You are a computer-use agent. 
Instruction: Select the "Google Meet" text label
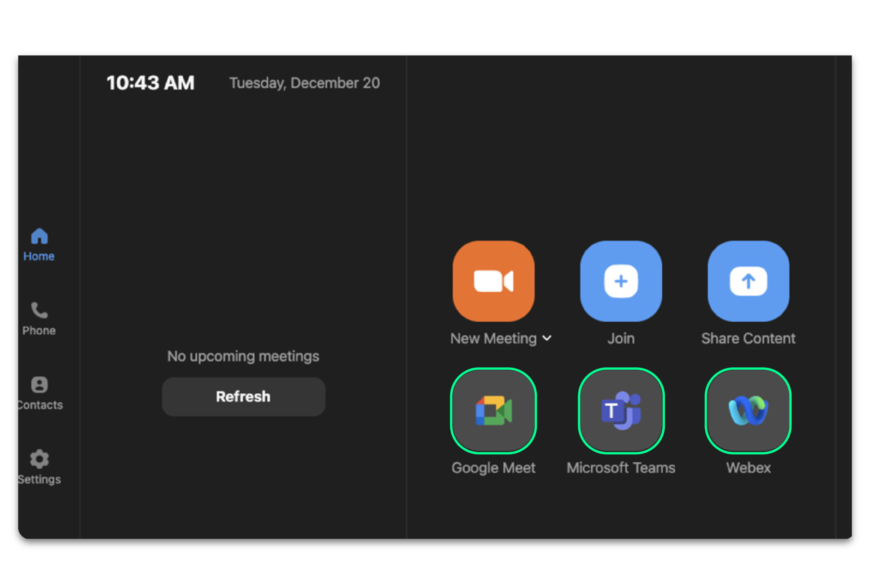[x=493, y=468]
